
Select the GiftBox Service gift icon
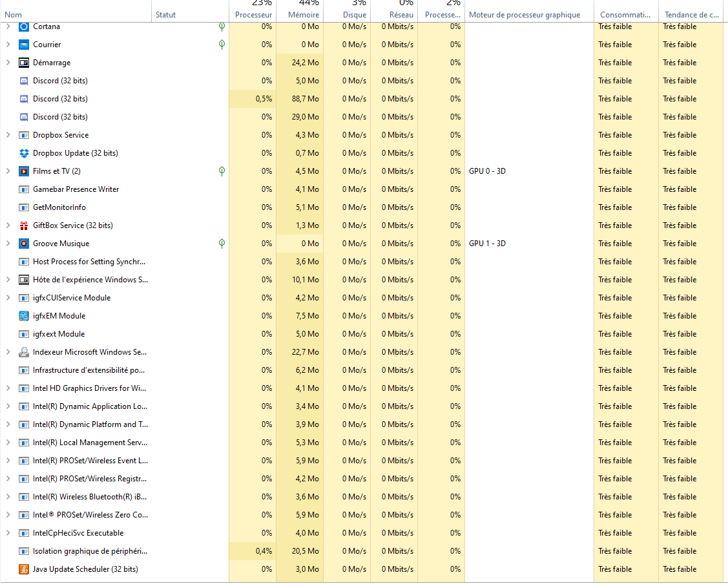click(24, 225)
